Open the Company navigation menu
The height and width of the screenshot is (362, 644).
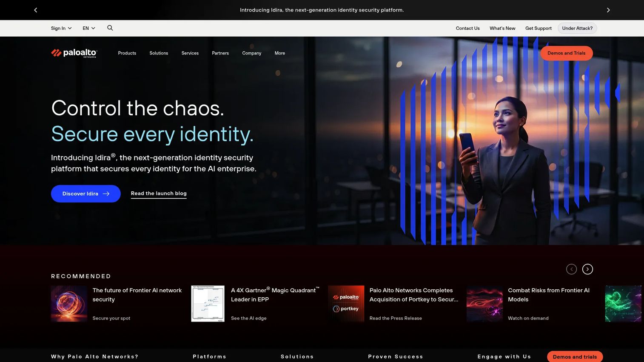tap(252, 53)
